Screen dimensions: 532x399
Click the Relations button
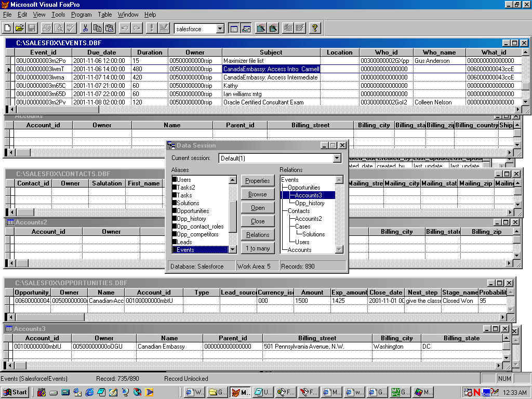pos(258,235)
